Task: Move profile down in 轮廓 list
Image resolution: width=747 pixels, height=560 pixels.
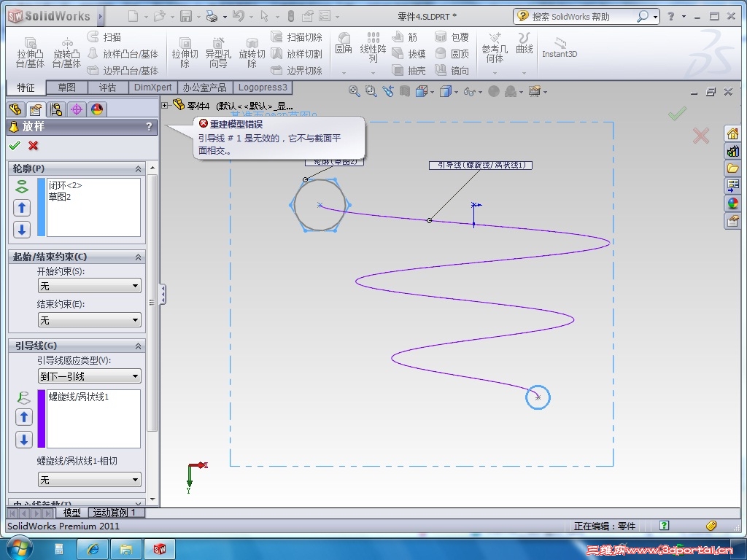Action: click(x=21, y=230)
